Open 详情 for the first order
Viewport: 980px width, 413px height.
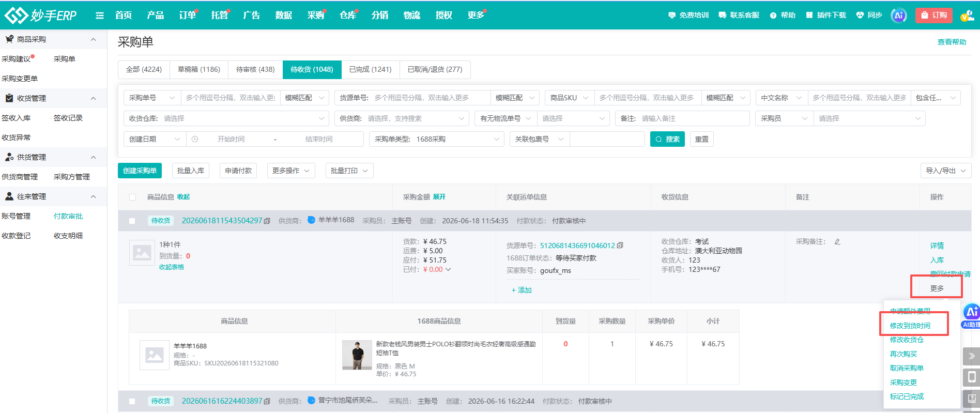937,246
